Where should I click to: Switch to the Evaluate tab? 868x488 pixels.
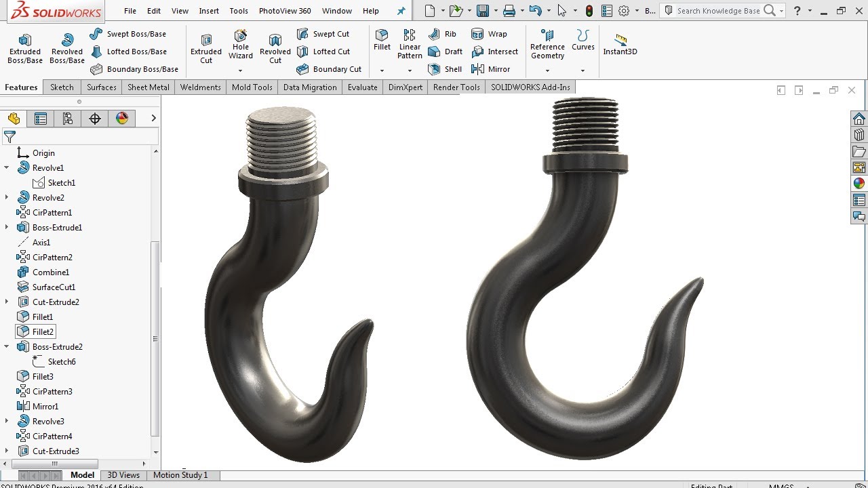(x=363, y=87)
